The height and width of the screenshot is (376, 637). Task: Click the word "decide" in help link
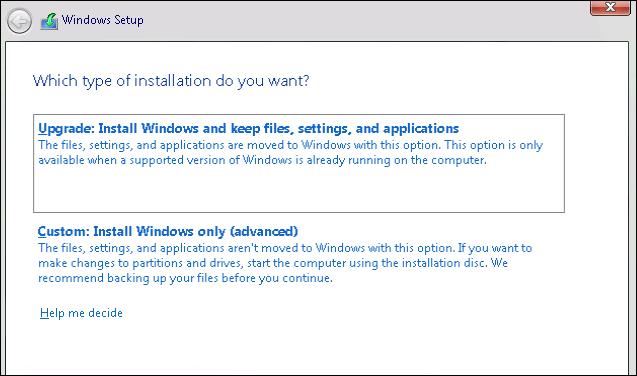(x=105, y=313)
